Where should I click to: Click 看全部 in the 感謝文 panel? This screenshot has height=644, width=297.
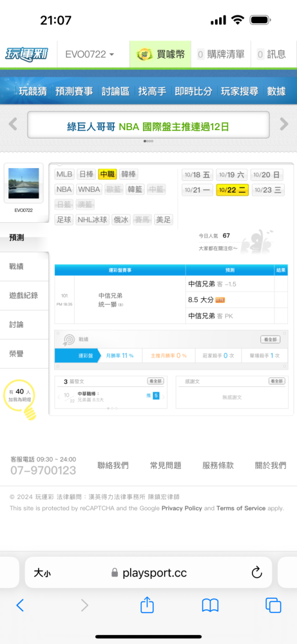tap(277, 381)
